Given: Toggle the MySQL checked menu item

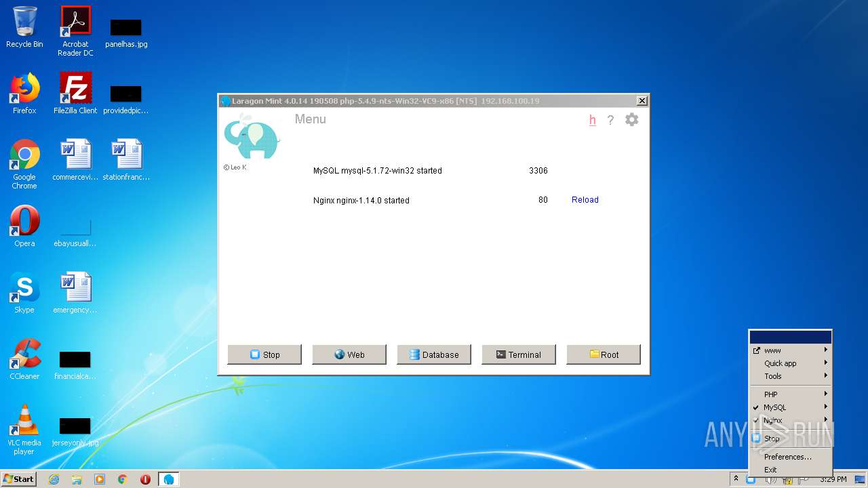Looking at the screenshot, I should tap(790, 407).
